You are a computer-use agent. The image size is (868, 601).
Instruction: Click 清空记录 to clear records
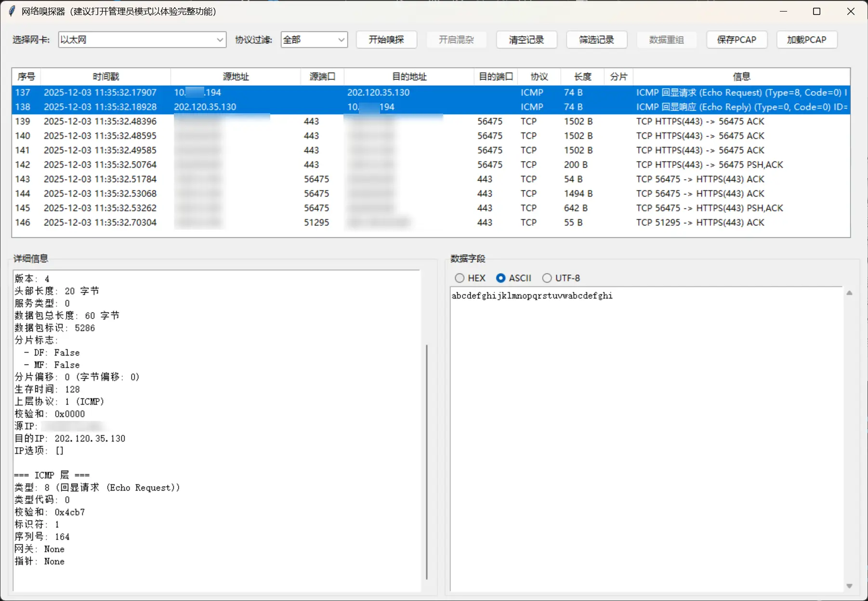[526, 39]
